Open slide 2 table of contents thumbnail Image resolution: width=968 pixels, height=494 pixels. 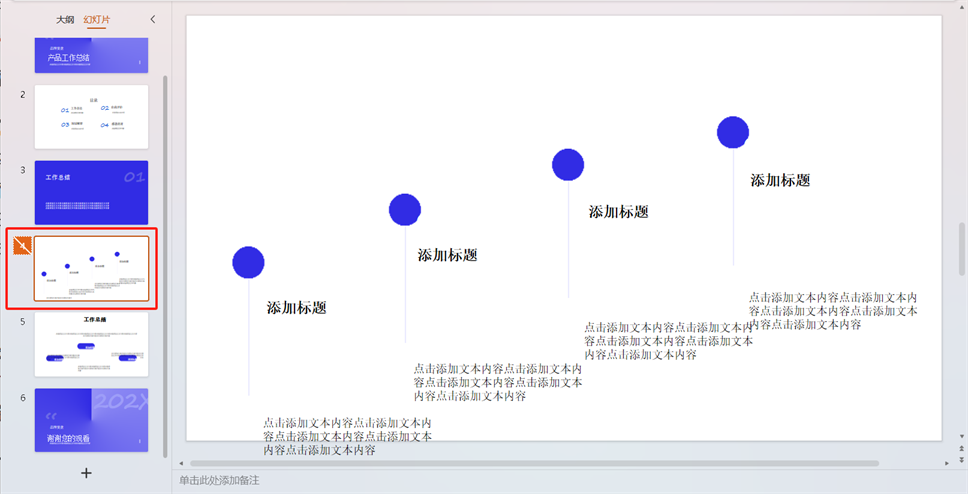(91, 116)
